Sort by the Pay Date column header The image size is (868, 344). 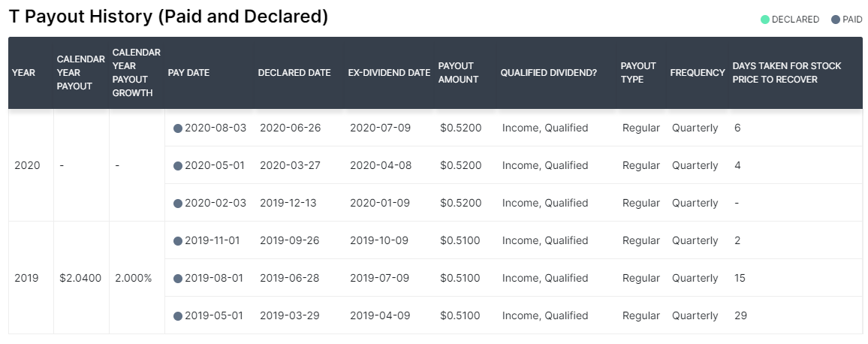point(188,73)
